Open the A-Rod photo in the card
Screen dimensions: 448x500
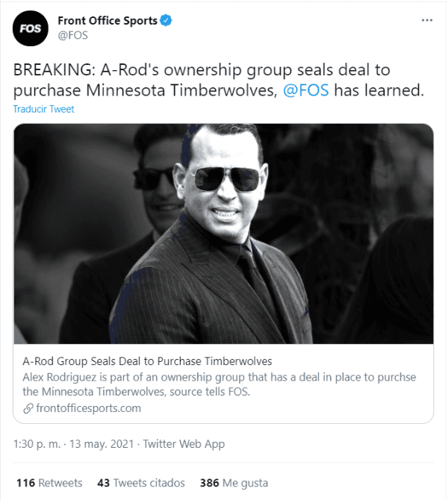(223, 233)
